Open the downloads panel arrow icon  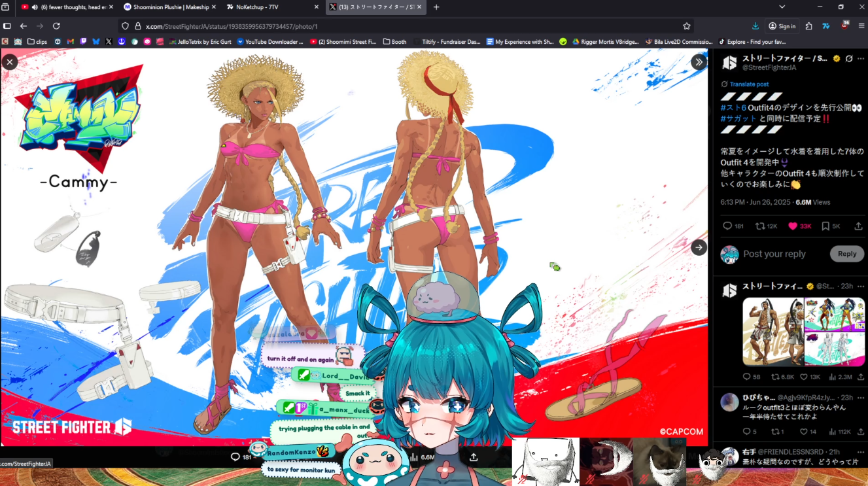click(755, 26)
